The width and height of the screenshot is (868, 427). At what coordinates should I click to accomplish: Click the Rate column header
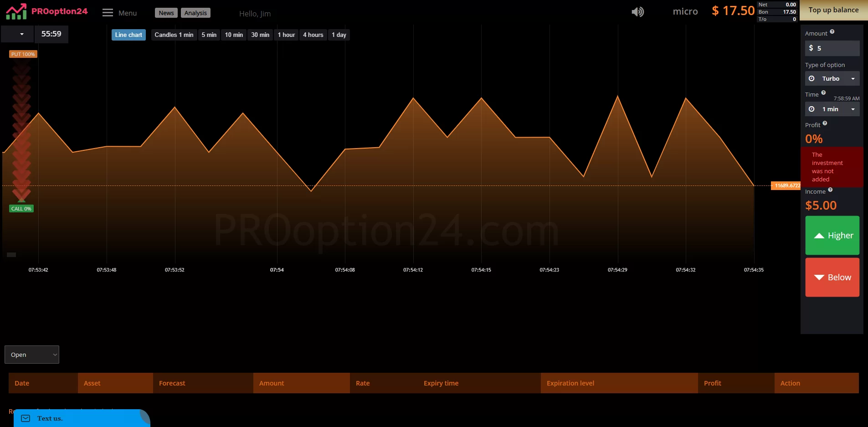coord(384,383)
